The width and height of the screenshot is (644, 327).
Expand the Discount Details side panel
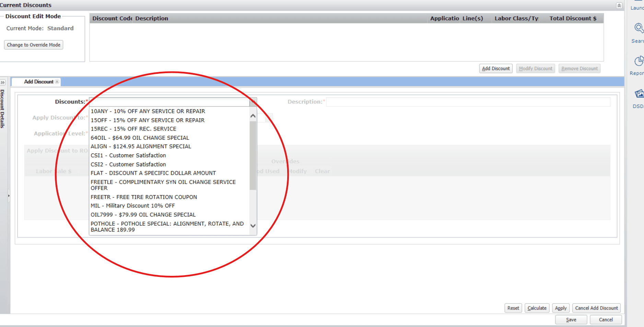3,82
